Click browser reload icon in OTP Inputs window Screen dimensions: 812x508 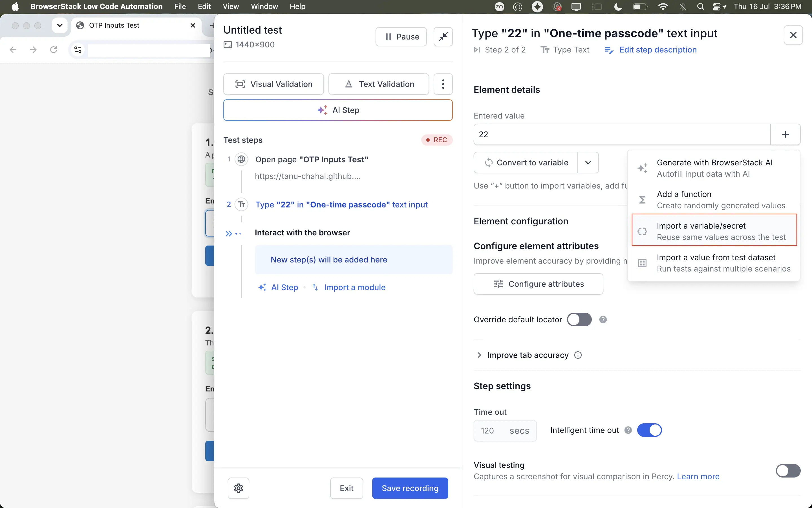(x=53, y=50)
